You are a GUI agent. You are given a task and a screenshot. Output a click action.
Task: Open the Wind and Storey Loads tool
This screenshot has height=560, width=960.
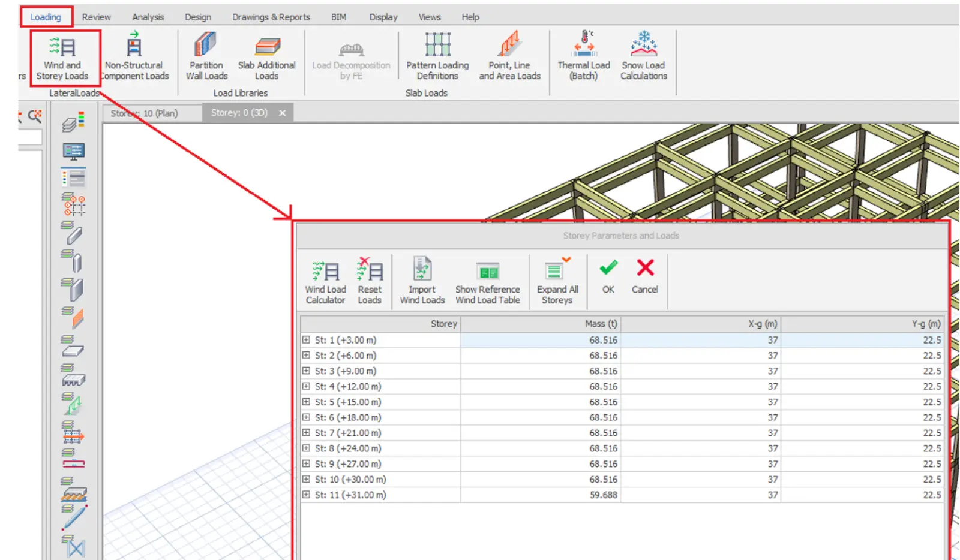point(62,58)
